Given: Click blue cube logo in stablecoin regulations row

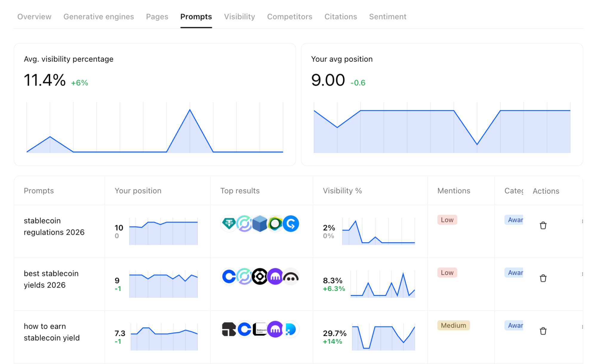Looking at the screenshot, I should pyautogui.click(x=260, y=223).
